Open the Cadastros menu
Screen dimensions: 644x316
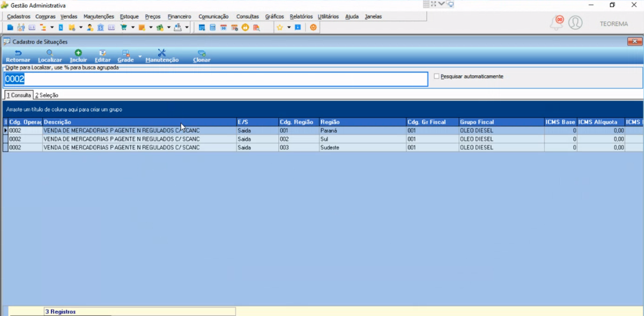[x=19, y=16]
